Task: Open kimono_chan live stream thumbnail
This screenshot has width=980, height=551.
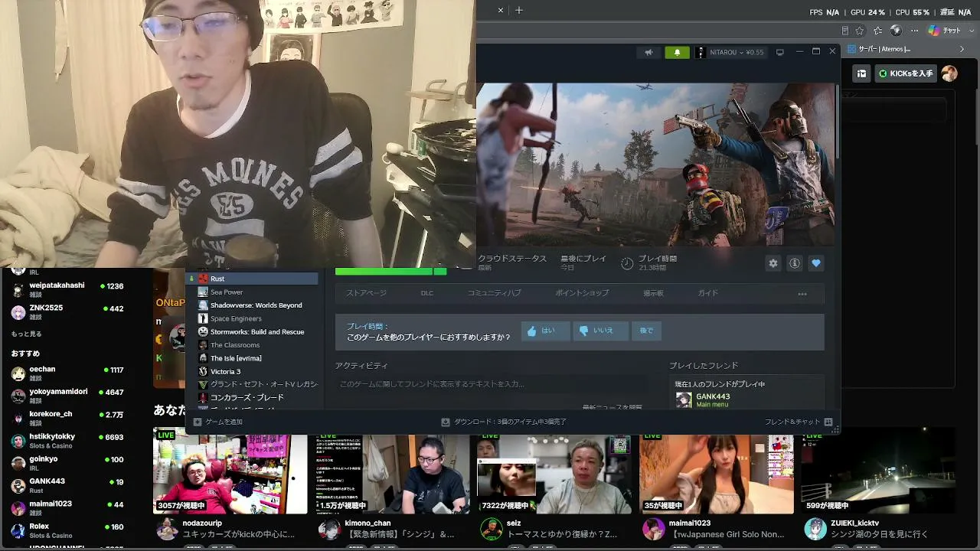Action: pyautogui.click(x=393, y=471)
